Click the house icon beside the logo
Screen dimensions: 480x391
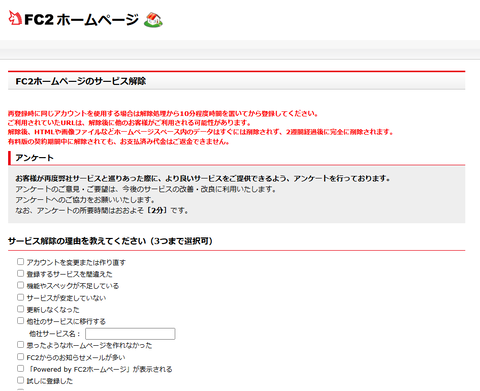pos(153,20)
